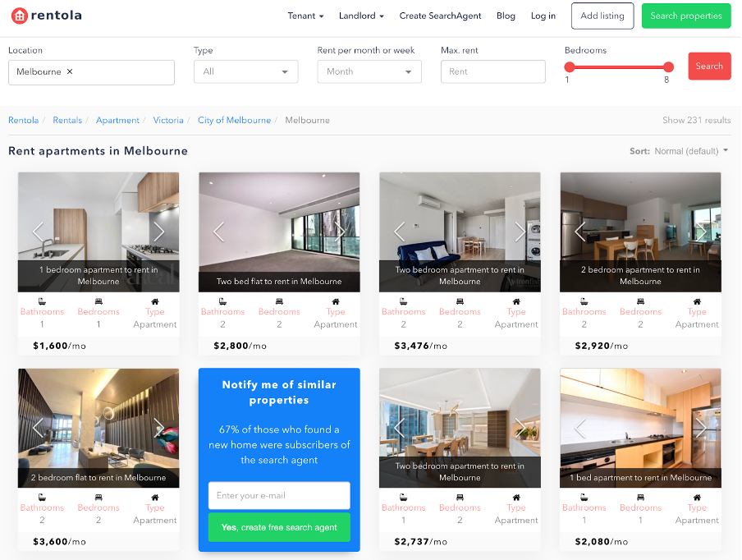742x560 pixels.
Task: Show next photo of $2,800/mo flat
Action: (x=340, y=232)
